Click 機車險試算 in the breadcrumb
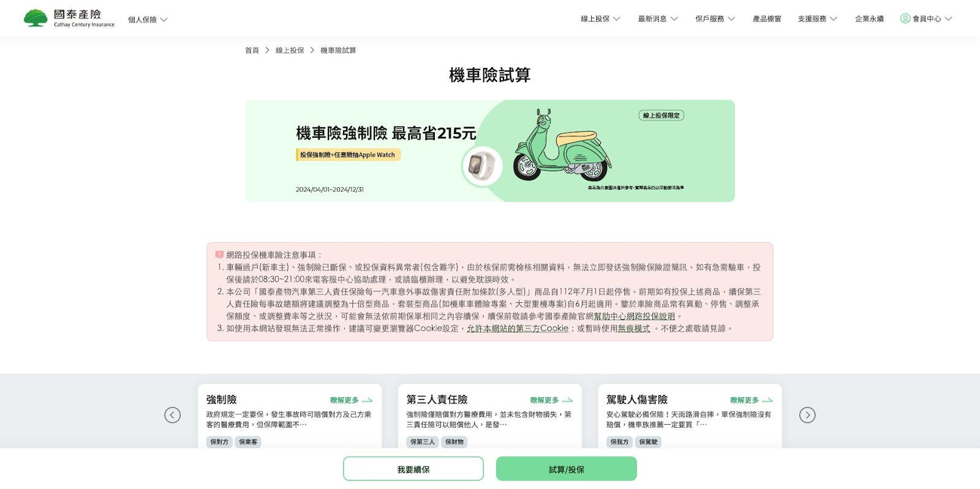 tap(338, 50)
